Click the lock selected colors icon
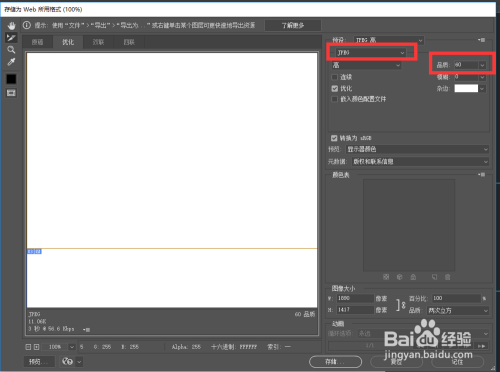The image size is (500, 372). (x=413, y=277)
